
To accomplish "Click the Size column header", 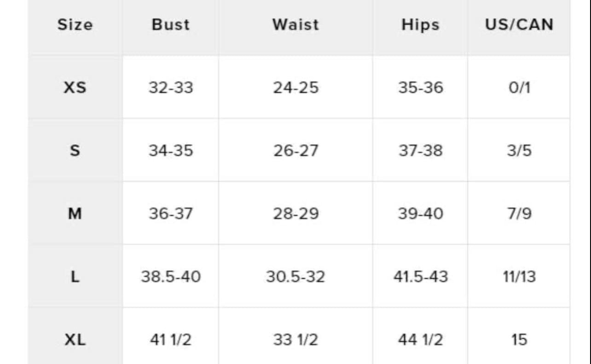I will coord(75,24).
